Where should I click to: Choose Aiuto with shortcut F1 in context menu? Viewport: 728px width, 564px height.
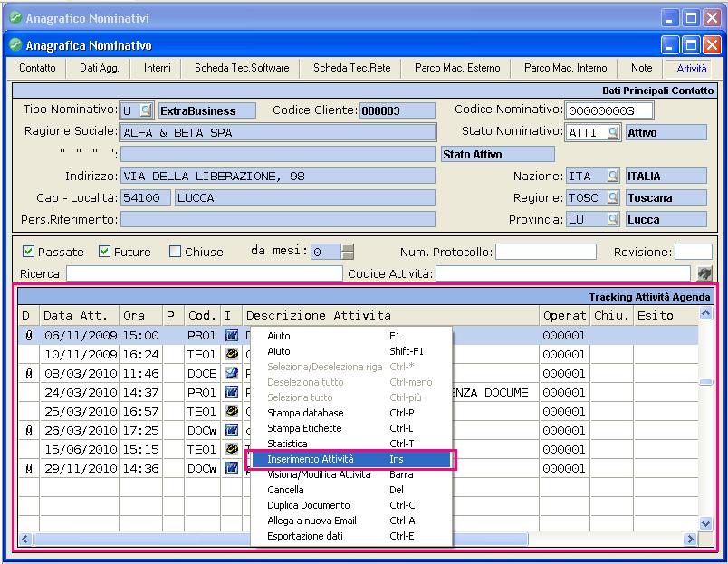coord(351,336)
